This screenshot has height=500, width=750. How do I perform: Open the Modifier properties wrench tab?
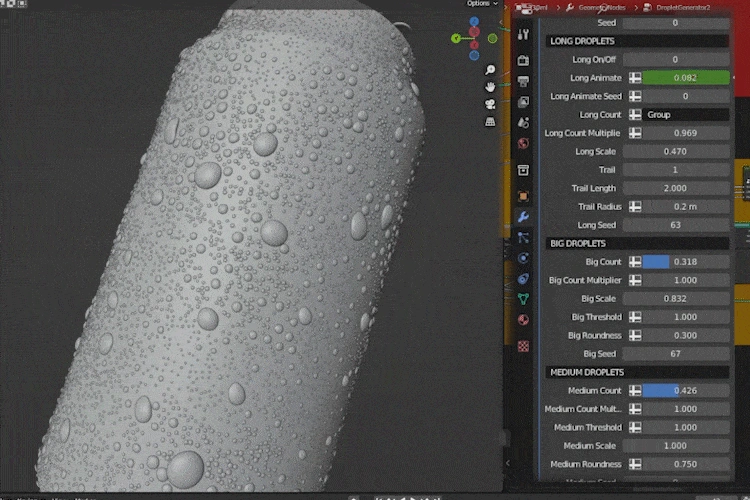[523, 217]
